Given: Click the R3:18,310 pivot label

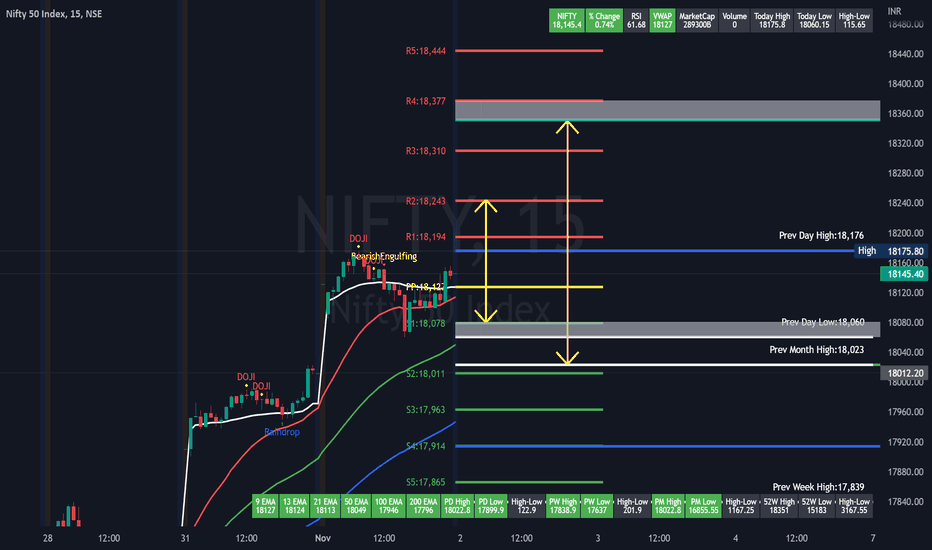Looking at the screenshot, I should point(426,151).
